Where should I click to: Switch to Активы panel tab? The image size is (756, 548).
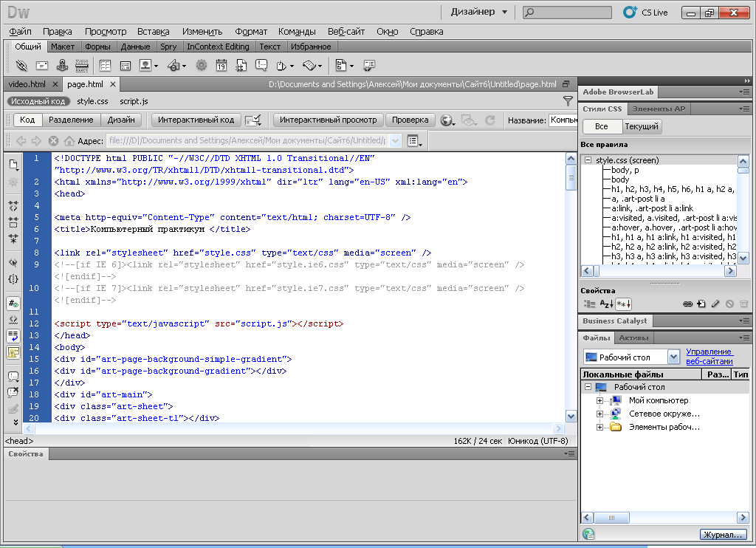coord(633,338)
